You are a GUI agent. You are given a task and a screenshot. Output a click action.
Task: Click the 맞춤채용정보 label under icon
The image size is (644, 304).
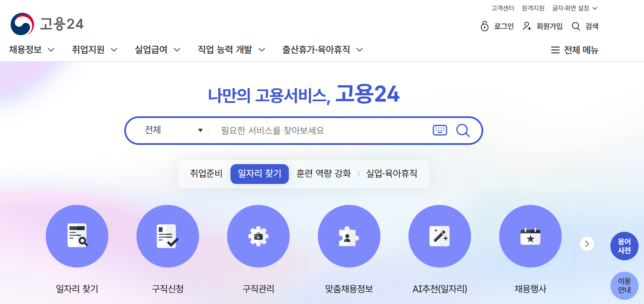[349, 289]
